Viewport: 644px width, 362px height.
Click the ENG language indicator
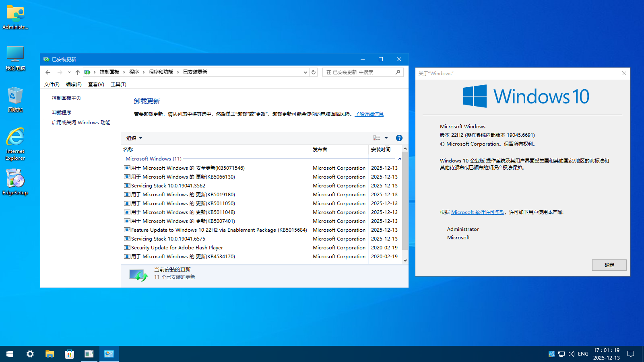(x=583, y=354)
